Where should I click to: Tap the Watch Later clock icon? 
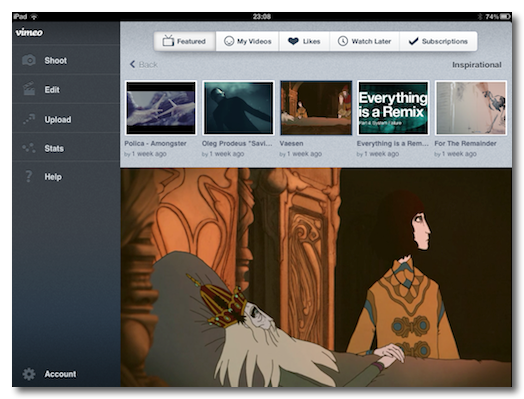(343, 41)
